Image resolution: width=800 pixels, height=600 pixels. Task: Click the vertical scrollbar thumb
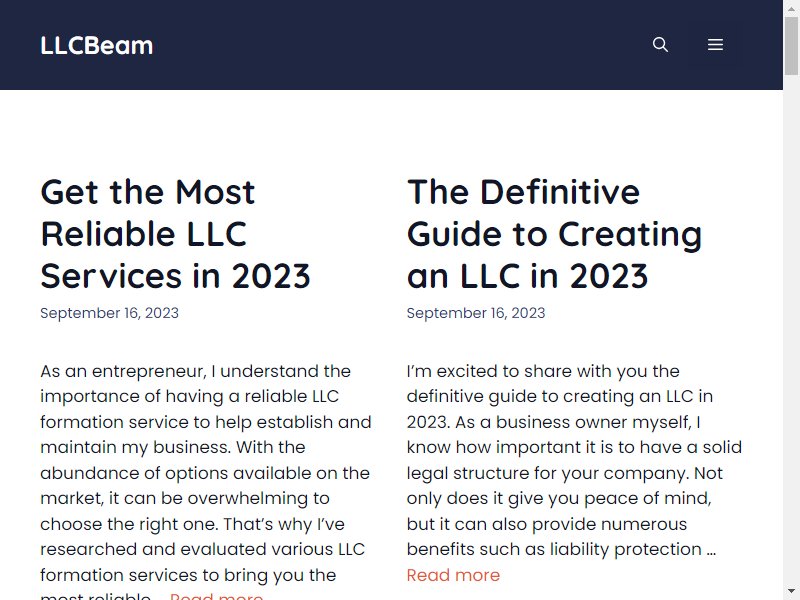click(791, 46)
